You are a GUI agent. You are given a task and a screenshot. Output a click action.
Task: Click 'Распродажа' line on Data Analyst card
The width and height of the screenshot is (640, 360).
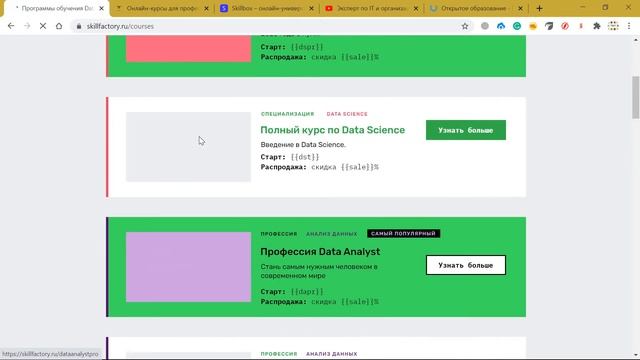(320, 302)
